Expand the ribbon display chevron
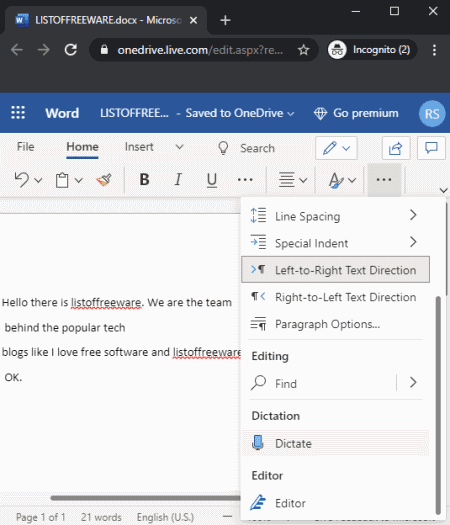The image size is (450, 525). (444, 191)
